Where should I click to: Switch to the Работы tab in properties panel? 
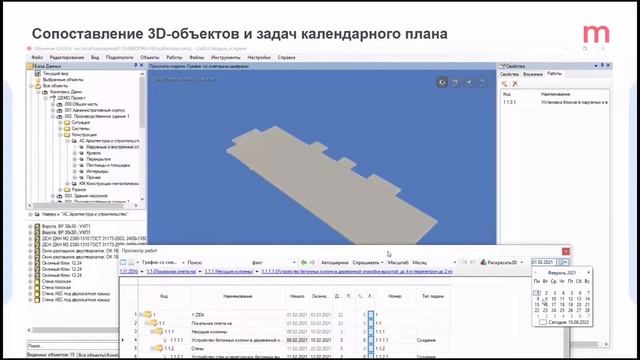click(554, 74)
